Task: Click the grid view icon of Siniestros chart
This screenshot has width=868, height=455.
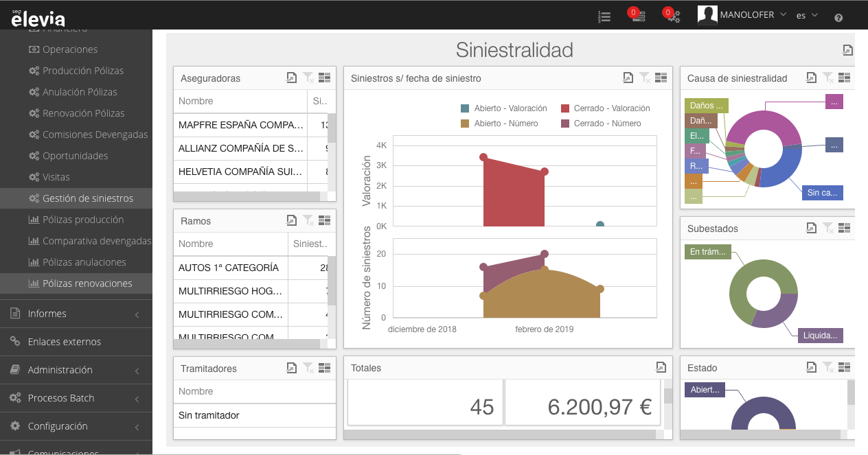Action: point(661,78)
